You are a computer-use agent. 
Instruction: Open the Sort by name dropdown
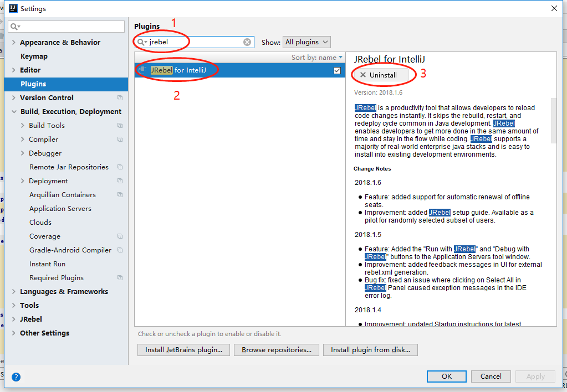coord(317,58)
